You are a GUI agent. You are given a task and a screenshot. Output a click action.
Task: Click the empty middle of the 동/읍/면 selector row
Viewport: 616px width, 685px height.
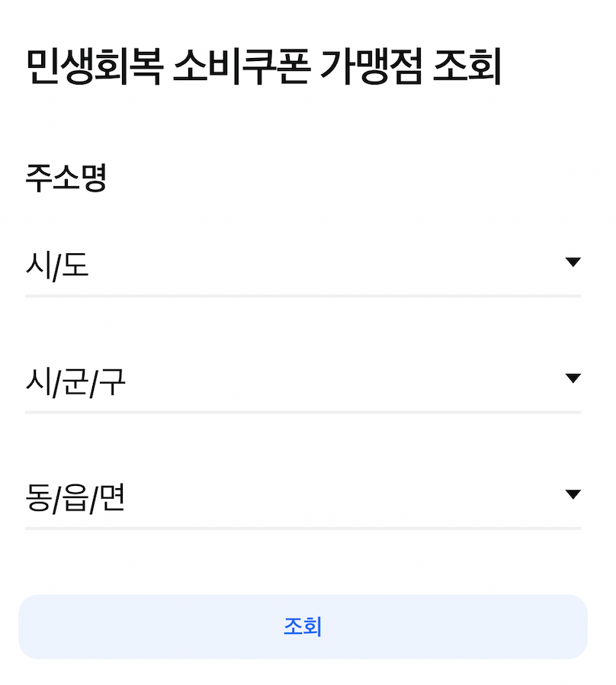click(x=345, y=498)
